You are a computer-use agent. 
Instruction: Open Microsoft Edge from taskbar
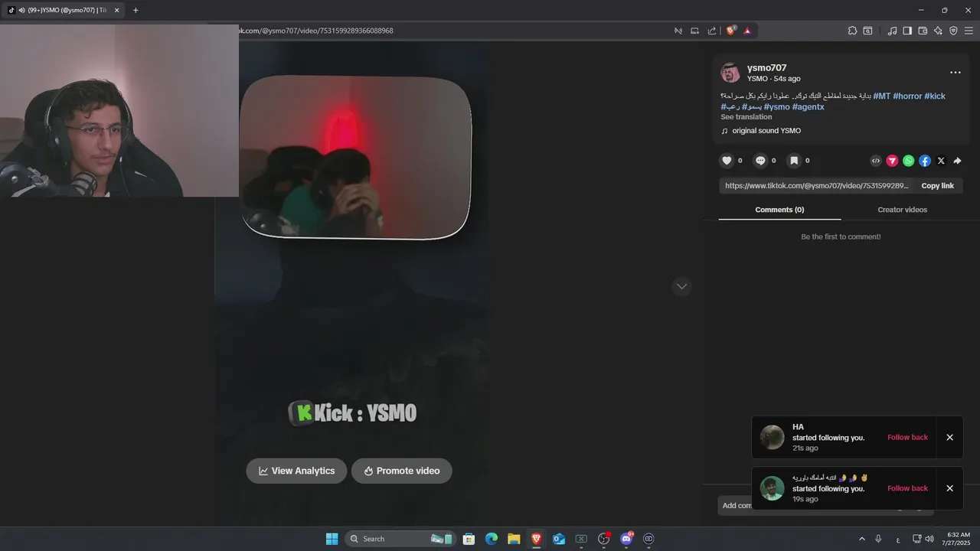click(x=492, y=539)
